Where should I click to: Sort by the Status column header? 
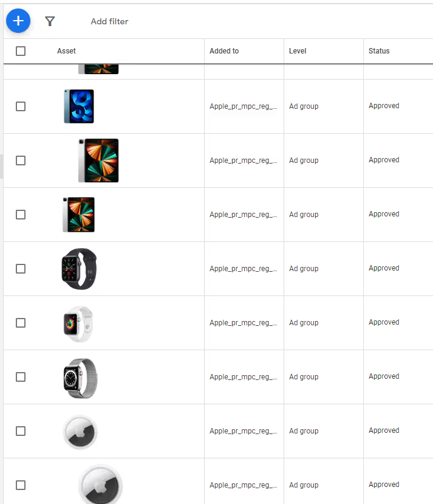pyautogui.click(x=379, y=51)
